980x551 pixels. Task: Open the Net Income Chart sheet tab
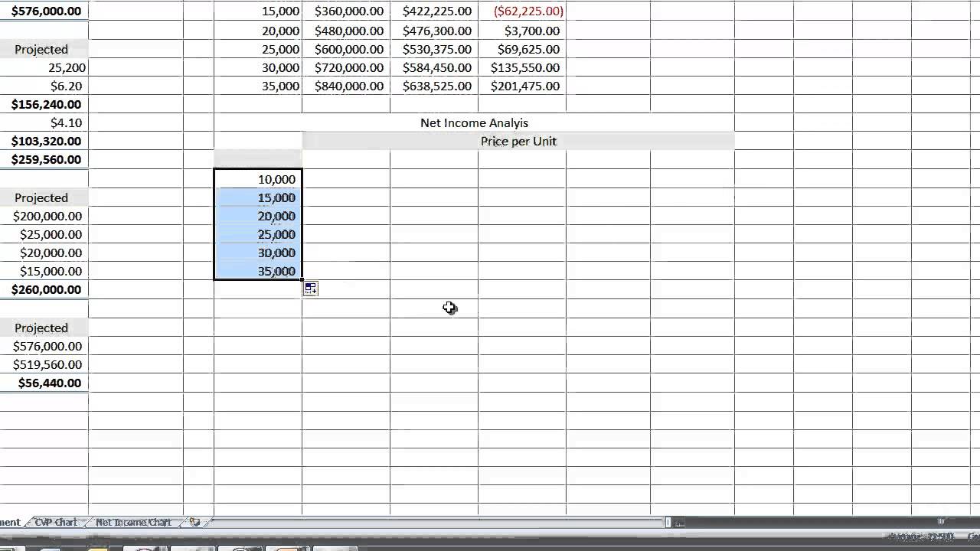[x=133, y=522]
